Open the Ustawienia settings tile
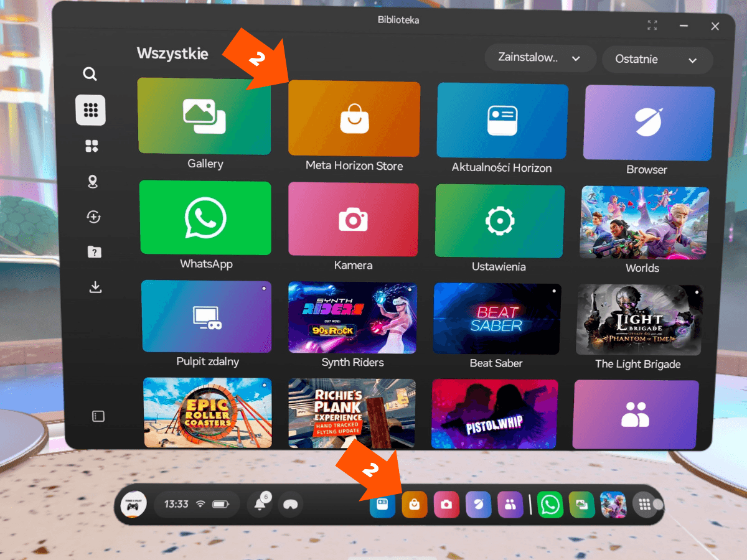This screenshot has height=560, width=747. [x=499, y=221]
